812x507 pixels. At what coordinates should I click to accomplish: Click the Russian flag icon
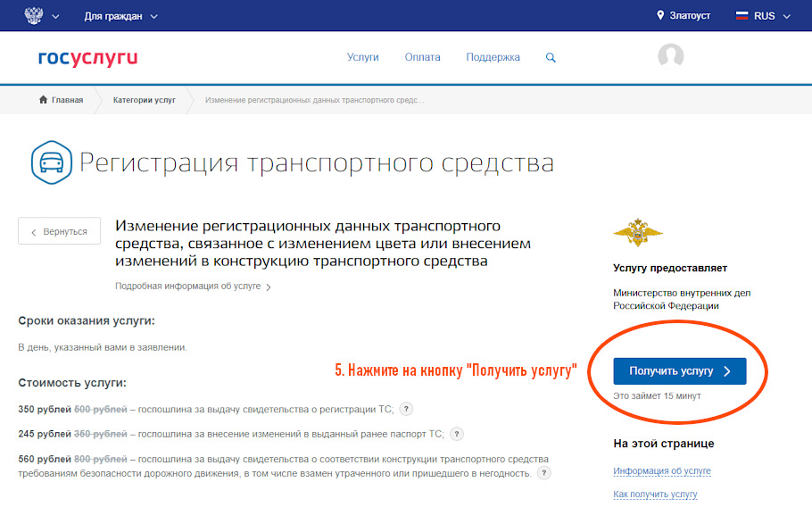[x=742, y=15]
